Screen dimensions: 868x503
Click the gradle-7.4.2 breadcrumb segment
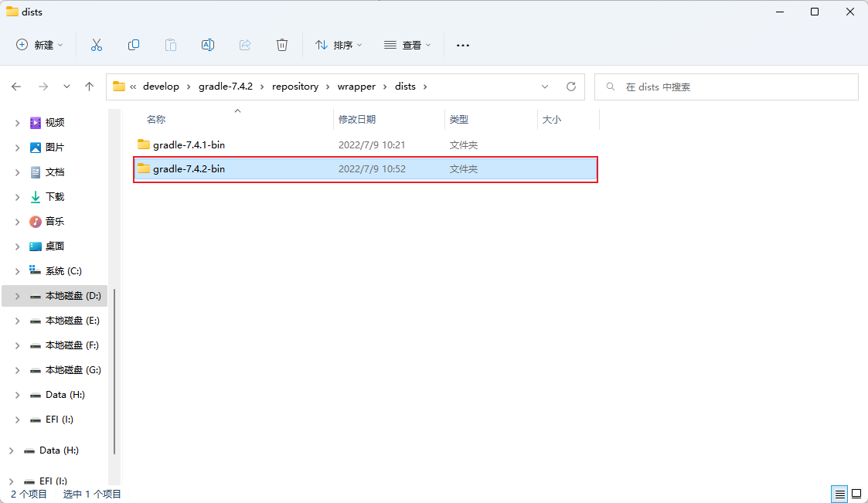[x=225, y=87]
